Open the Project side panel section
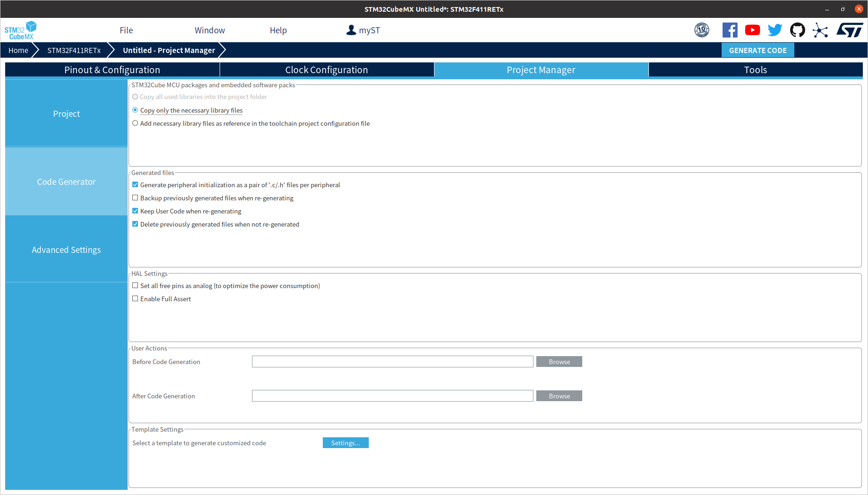868x495 pixels. 66,114
